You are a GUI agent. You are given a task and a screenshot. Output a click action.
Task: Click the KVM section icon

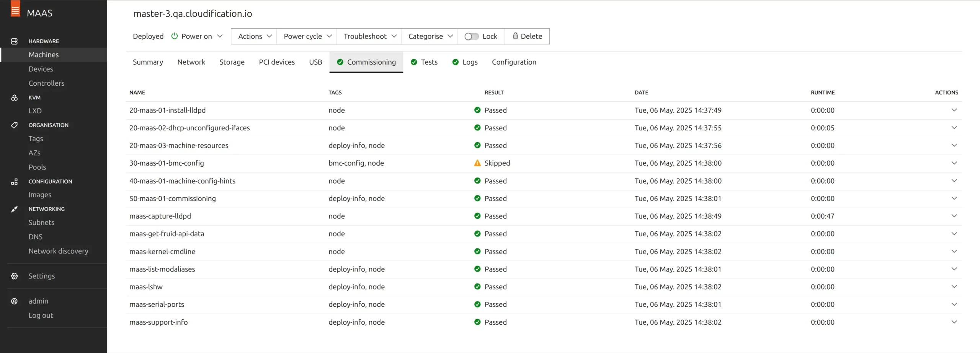pos(15,98)
